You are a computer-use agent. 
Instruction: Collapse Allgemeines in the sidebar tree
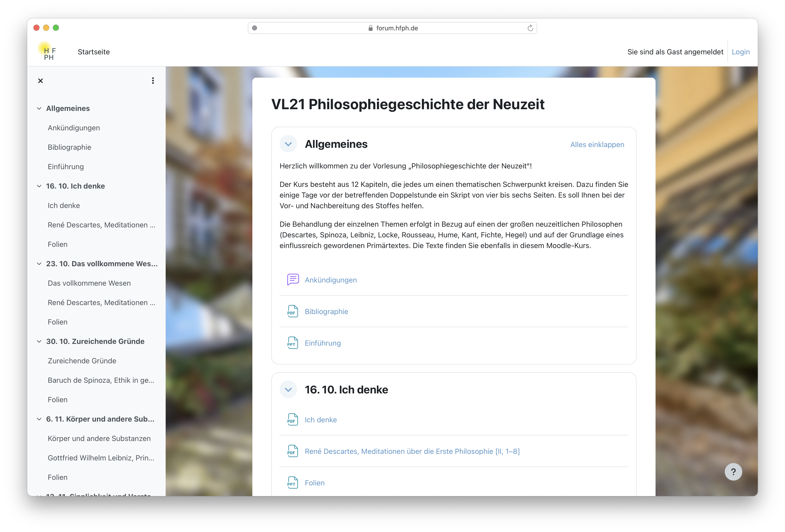coord(39,108)
